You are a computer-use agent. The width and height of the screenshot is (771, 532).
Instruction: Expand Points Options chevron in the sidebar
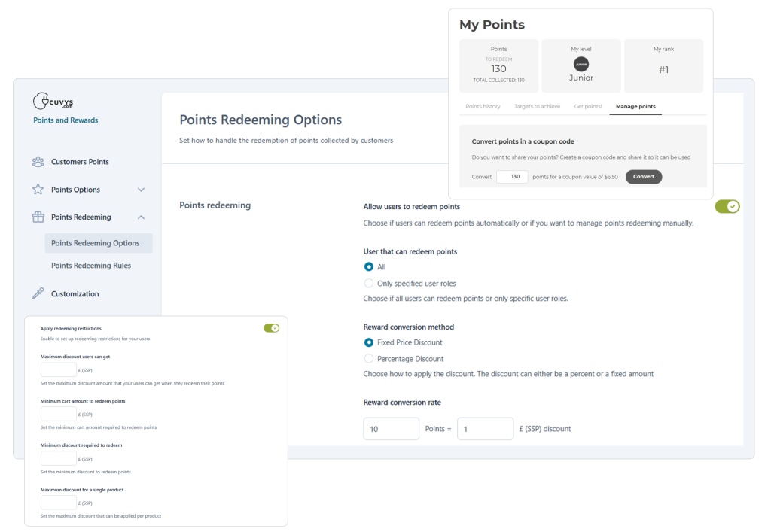coord(141,190)
